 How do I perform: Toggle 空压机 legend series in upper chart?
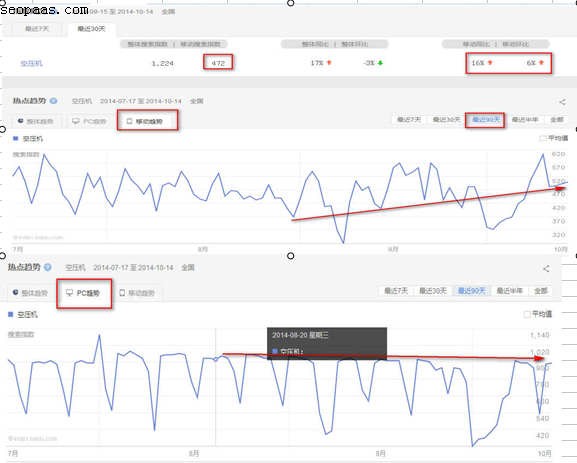[28, 139]
